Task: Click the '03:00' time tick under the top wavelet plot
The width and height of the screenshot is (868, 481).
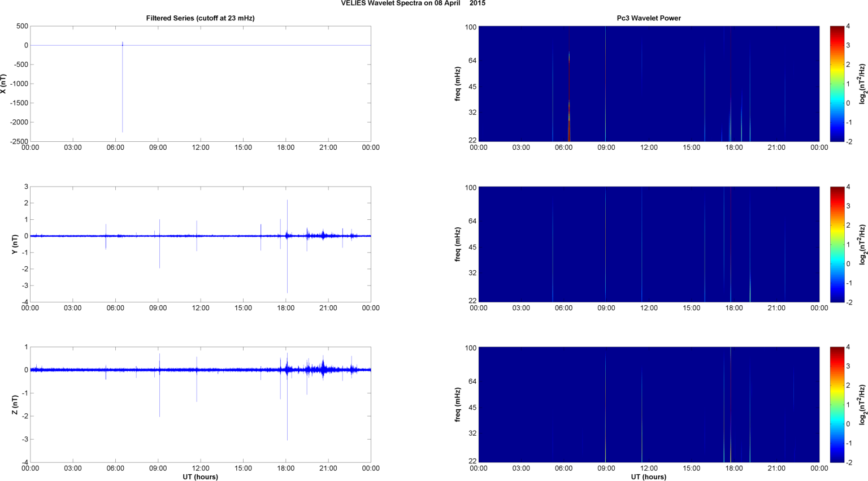Action: (x=521, y=148)
